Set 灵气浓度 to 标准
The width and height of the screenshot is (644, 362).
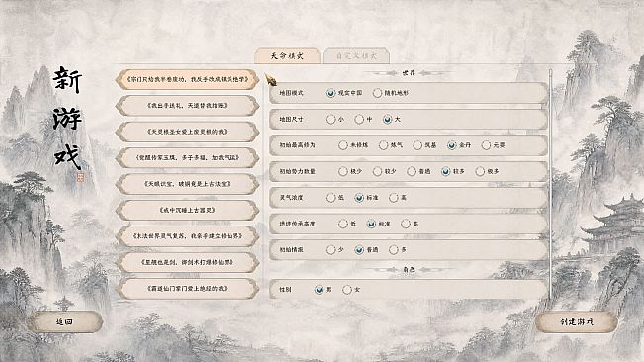click(x=359, y=198)
